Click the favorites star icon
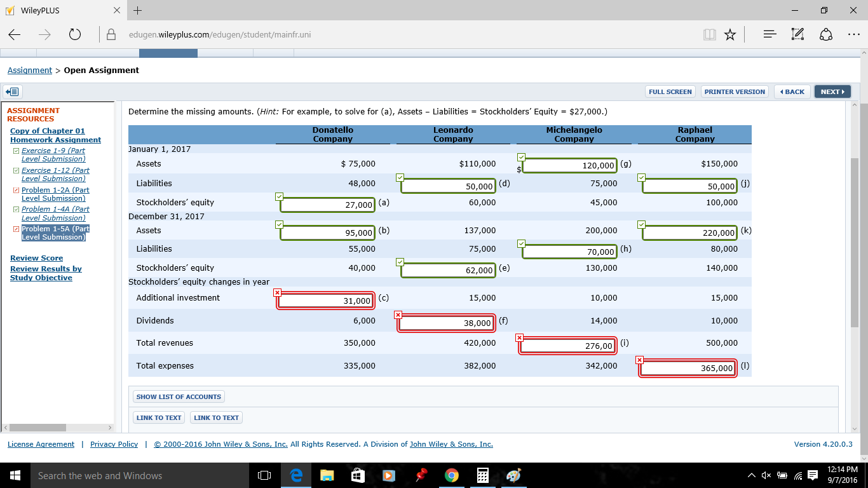 (730, 34)
